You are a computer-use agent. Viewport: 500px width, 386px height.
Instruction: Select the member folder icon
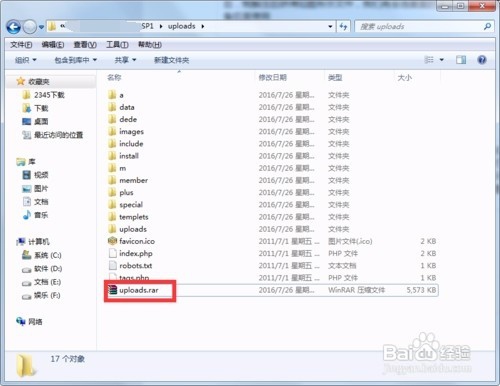point(112,180)
